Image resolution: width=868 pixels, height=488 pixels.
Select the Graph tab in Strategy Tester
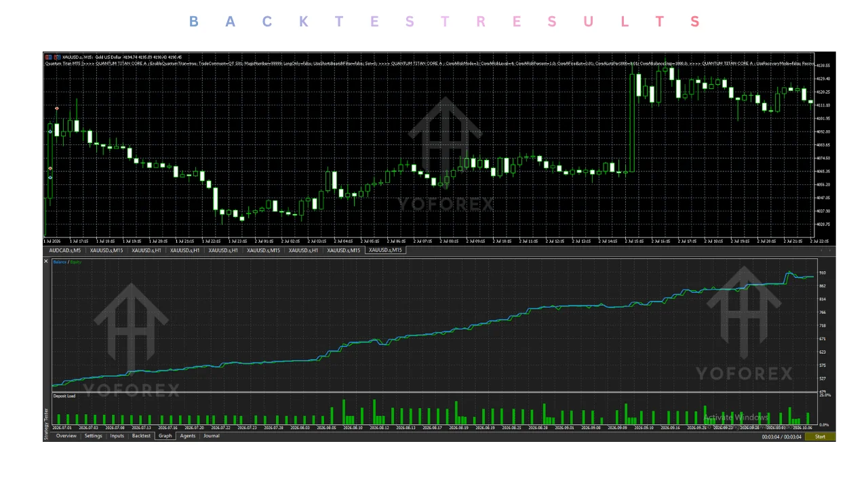pyautogui.click(x=165, y=436)
